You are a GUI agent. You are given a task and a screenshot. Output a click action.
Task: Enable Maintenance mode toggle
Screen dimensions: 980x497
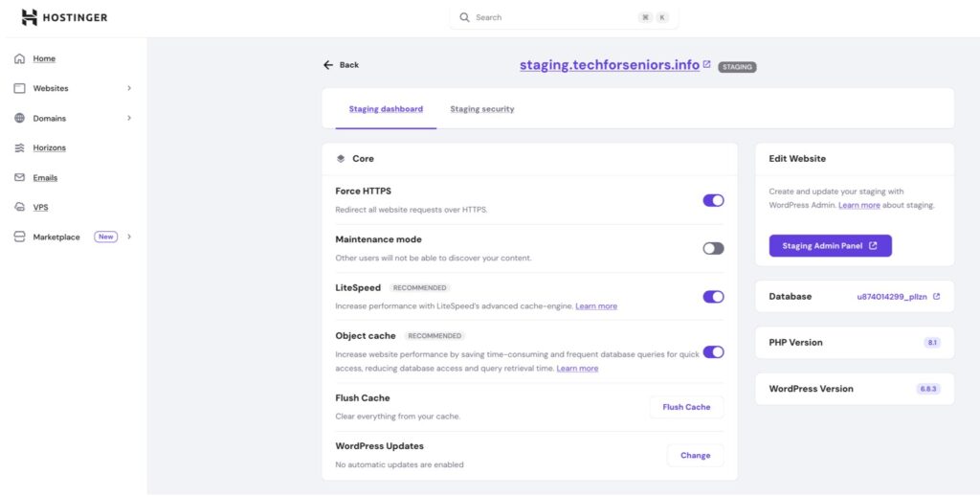(713, 248)
